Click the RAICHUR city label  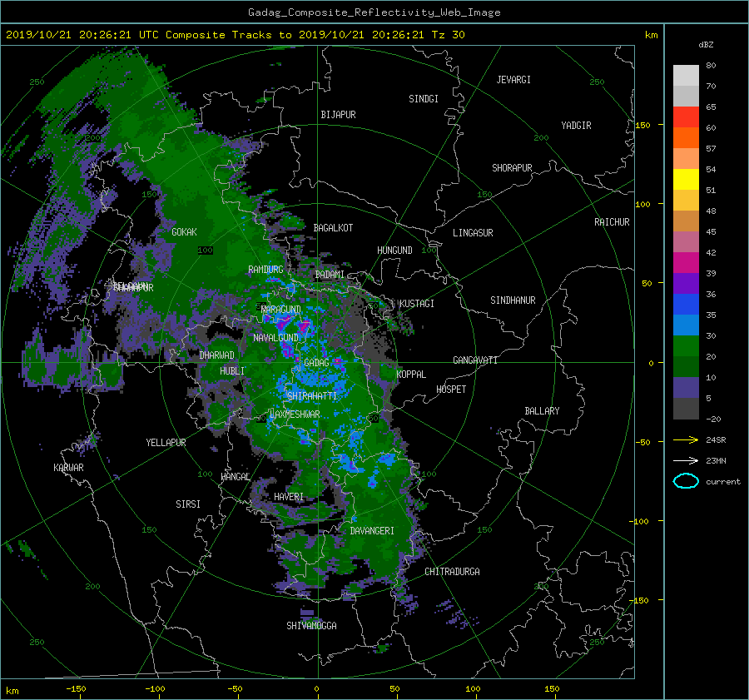tap(612, 221)
